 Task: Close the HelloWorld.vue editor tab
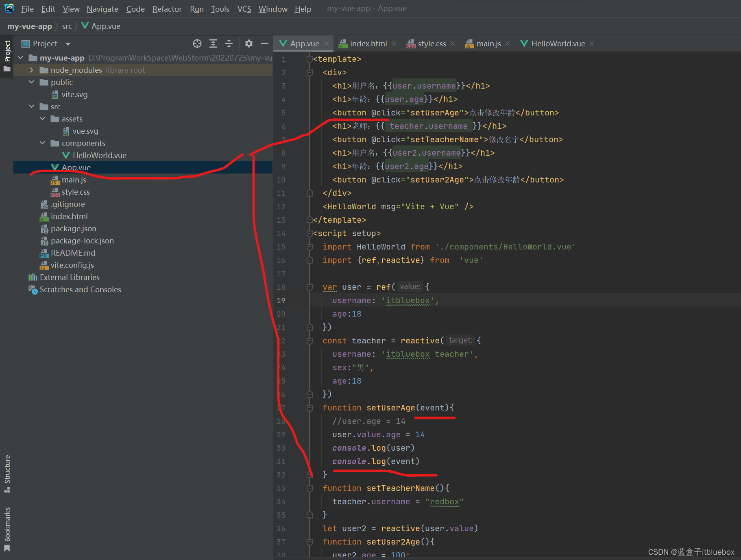coord(592,43)
